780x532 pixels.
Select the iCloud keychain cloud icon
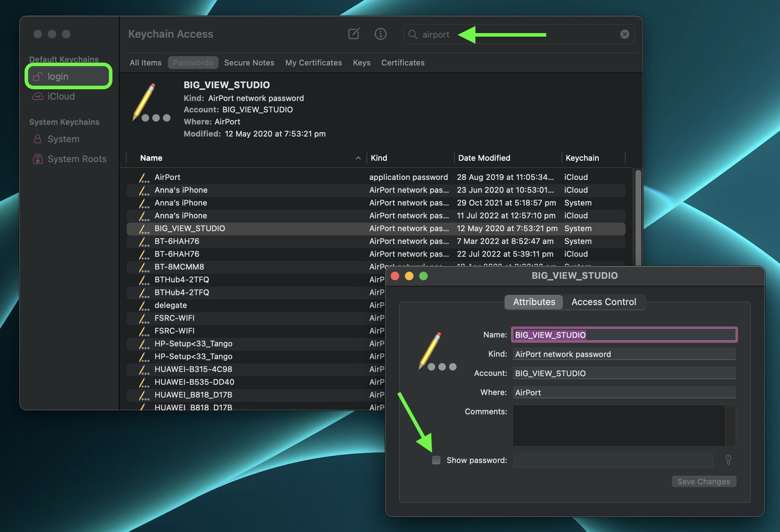pyautogui.click(x=37, y=96)
